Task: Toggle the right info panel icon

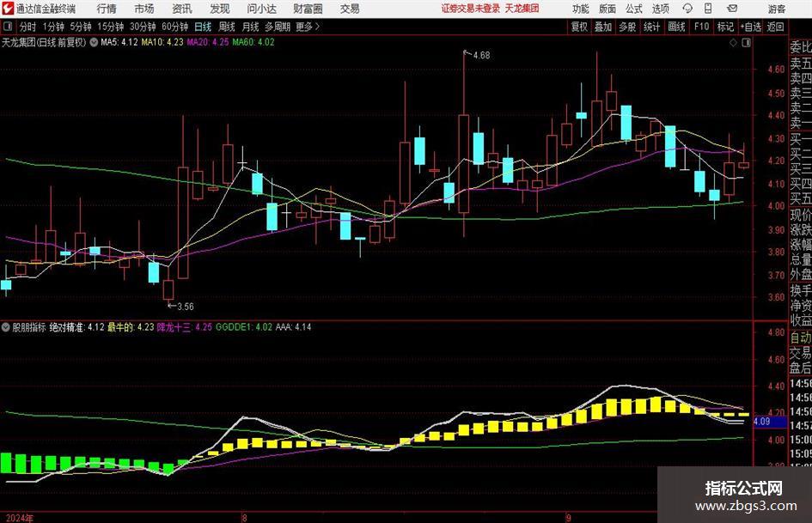Action: [x=746, y=43]
